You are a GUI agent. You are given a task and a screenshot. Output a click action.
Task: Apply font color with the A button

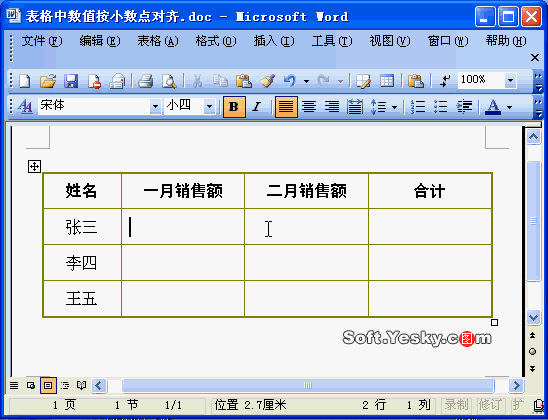493,107
